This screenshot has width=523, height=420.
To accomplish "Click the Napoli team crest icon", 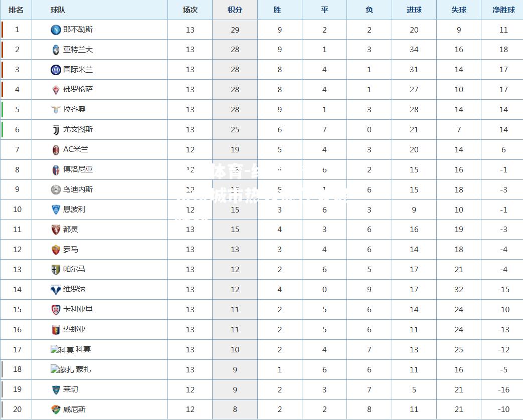I will pos(56,30).
